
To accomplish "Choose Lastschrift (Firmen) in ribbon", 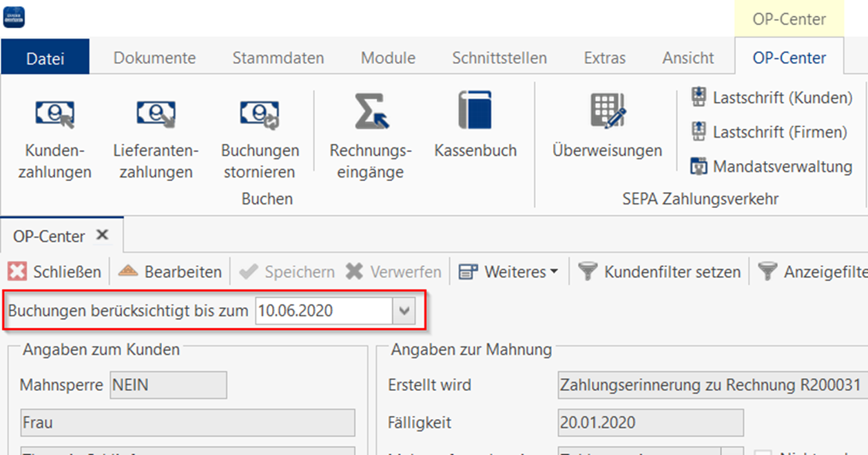I will point(699,131).
